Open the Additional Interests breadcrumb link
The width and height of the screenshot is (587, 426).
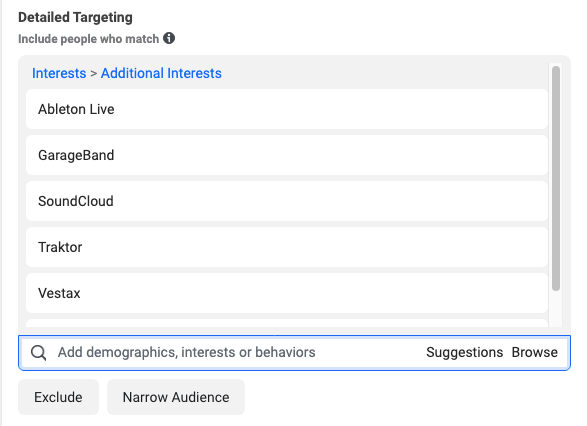coord(161,73)
